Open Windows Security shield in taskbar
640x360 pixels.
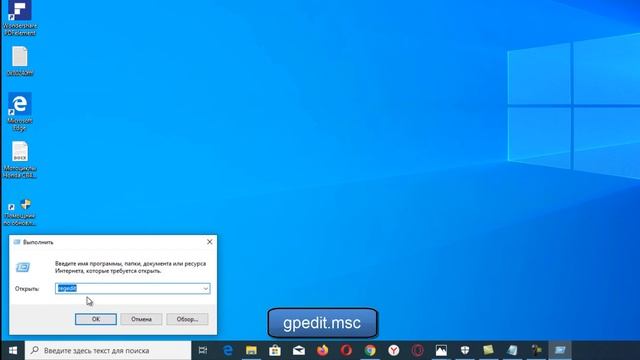tap(465, 350)
